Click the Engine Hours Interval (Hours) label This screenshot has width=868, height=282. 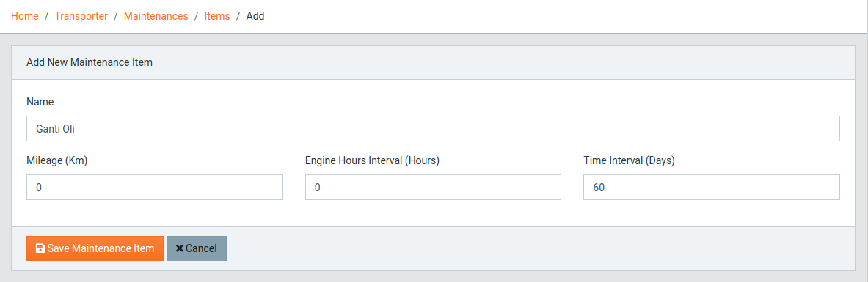[372, 160]
